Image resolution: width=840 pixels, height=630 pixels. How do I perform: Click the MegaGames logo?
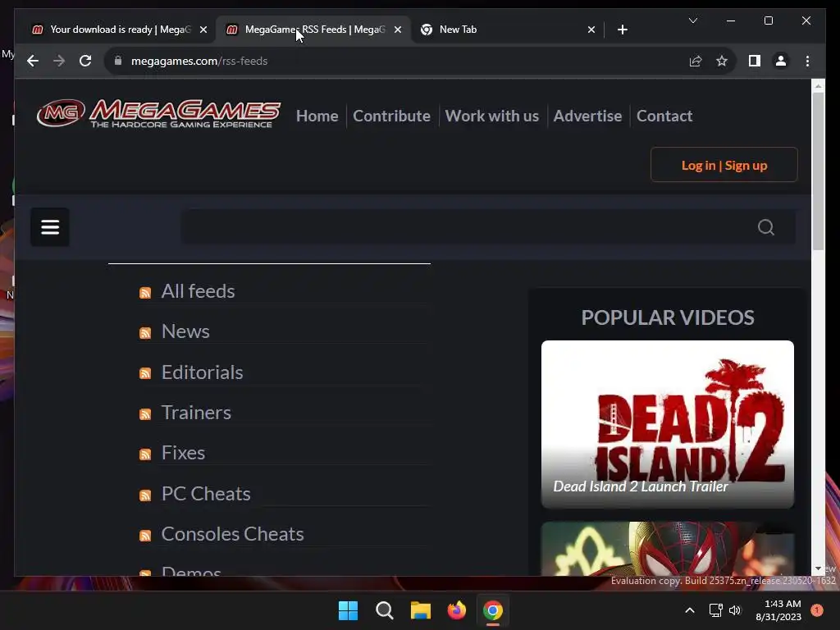pos(158,113)
